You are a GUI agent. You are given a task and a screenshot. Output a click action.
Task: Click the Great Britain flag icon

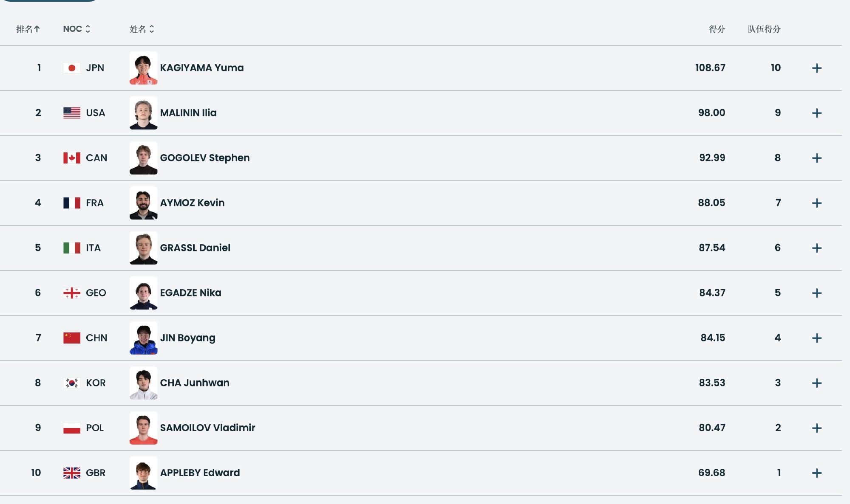pyautogui.click(x=72, y=473)
